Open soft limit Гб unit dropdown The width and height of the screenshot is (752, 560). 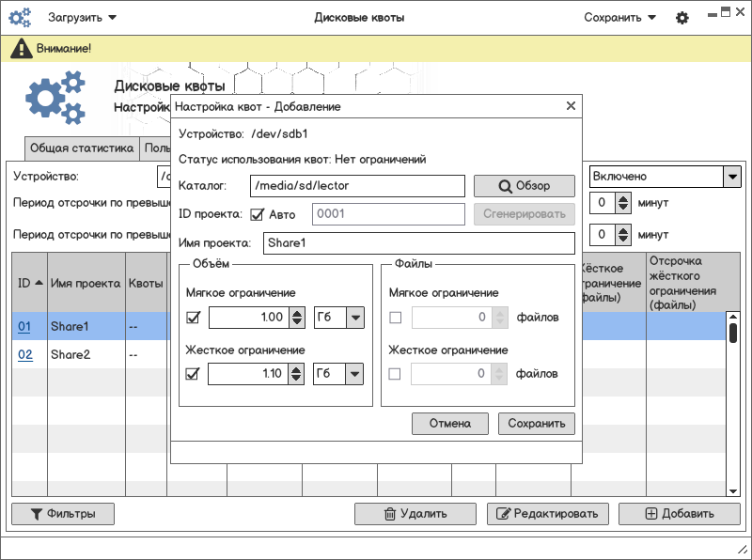353,318
